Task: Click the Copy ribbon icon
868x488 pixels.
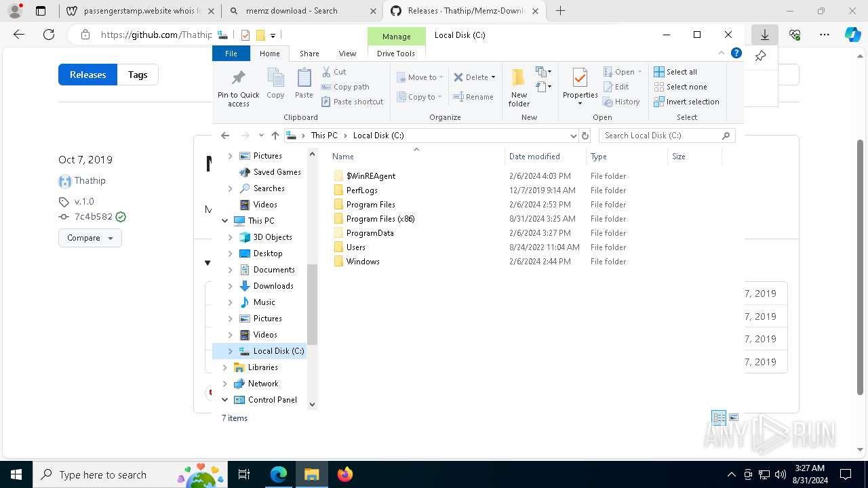Action: [275, 84]
